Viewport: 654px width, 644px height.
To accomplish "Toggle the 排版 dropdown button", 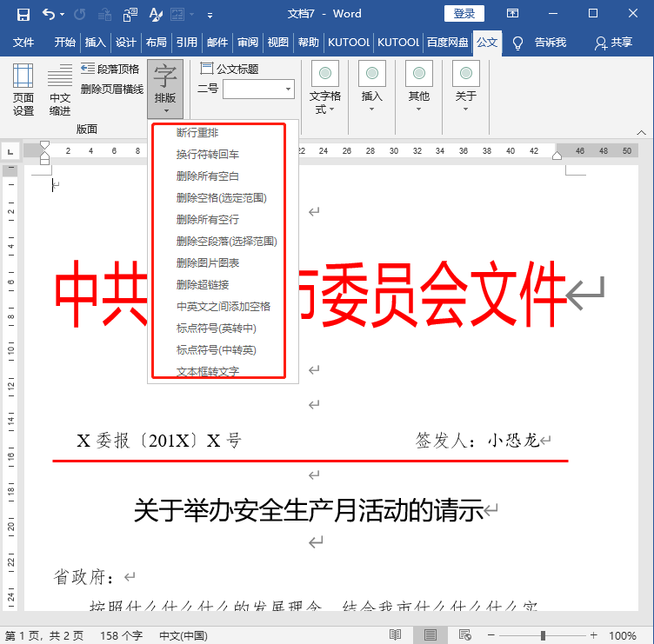I will point(165,89).
